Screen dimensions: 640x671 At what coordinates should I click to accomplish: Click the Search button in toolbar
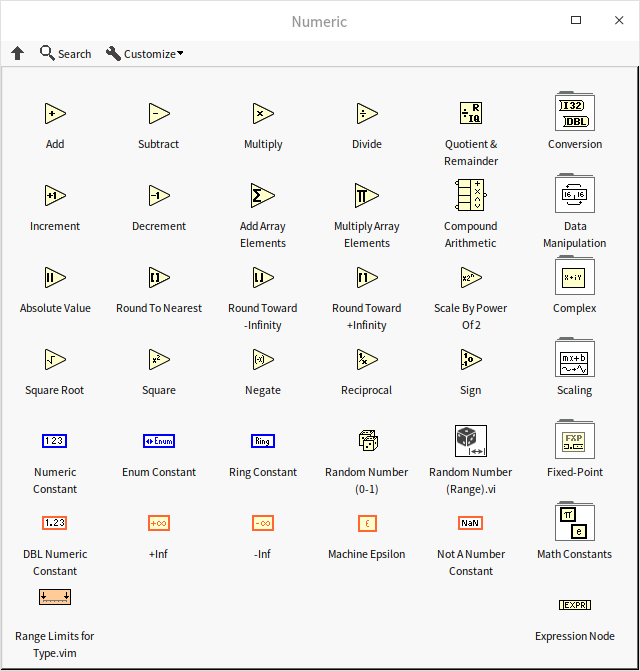(x=66, y=54)
